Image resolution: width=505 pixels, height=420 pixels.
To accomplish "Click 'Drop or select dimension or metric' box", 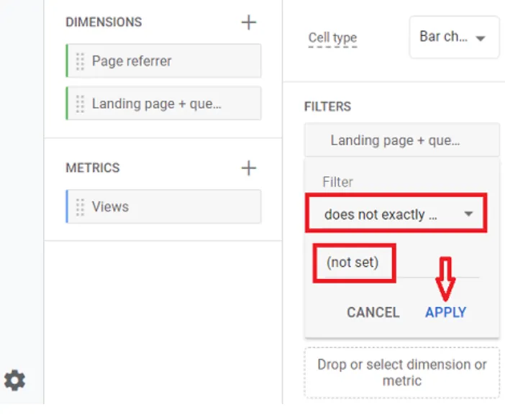I will 401,373.
